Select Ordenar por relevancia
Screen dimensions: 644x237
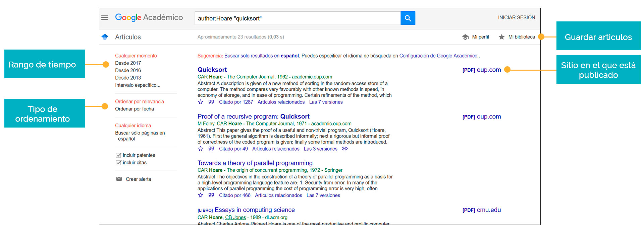pyautogui.click(x=140, y=101)
